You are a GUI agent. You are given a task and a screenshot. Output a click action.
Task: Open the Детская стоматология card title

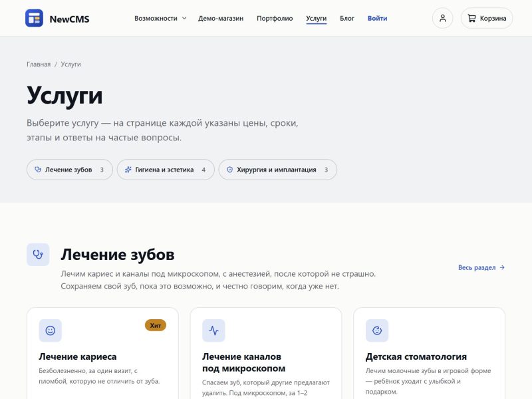click(416, 356)
